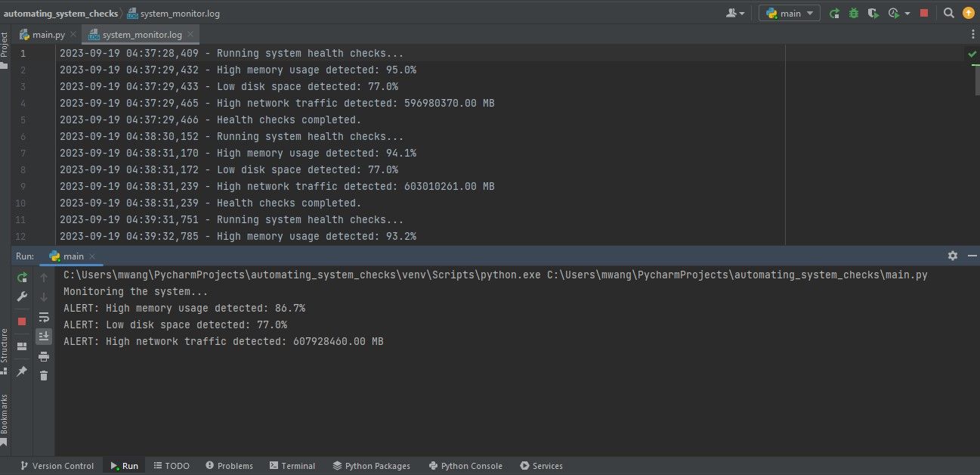The image size is (980, 475).
Task: Stop the running process
Action: click(923, 13)
